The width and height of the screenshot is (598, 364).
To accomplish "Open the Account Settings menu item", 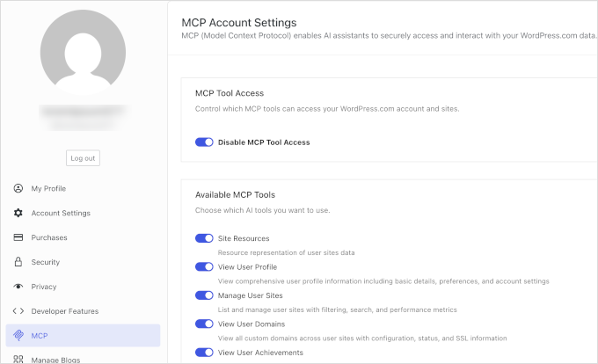I will coord(61,213).
